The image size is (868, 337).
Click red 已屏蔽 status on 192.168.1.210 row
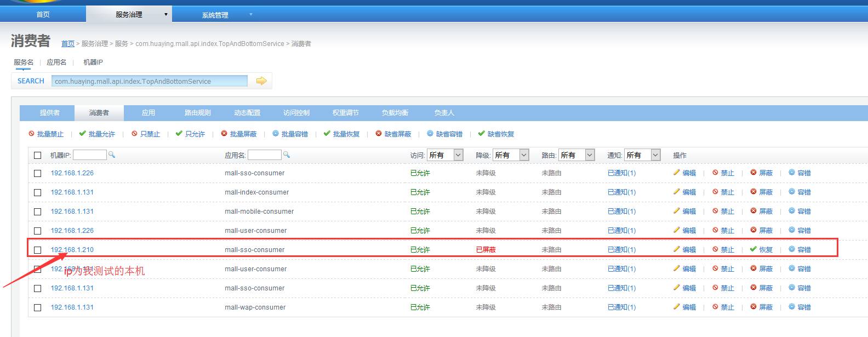(x=486, y=250)
